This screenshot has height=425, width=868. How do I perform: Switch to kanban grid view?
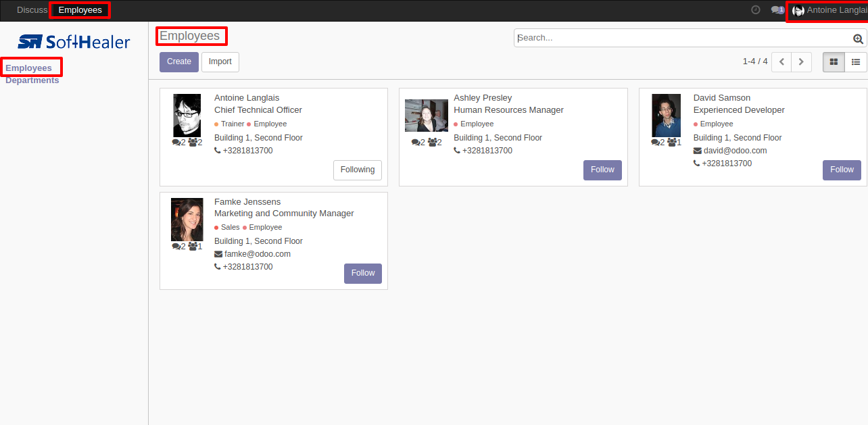tap(834, 61)
